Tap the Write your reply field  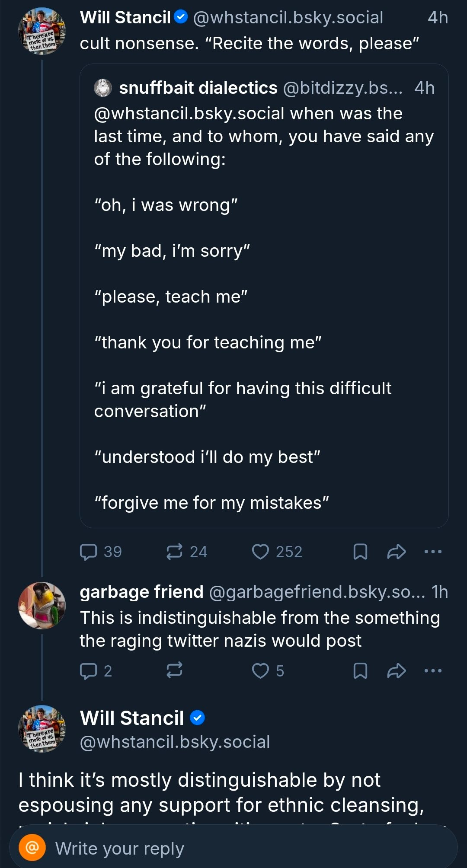[x=242, y=848]
